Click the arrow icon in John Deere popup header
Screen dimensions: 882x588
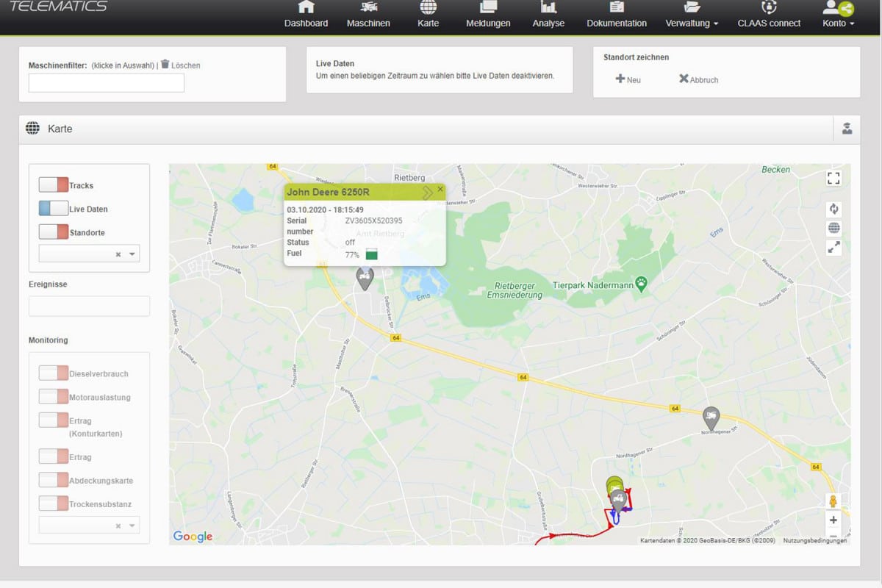pos(427,193)
